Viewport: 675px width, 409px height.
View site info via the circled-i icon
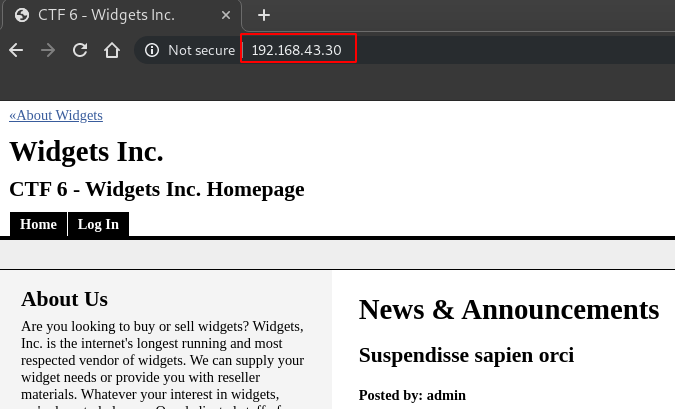point(152,50)
